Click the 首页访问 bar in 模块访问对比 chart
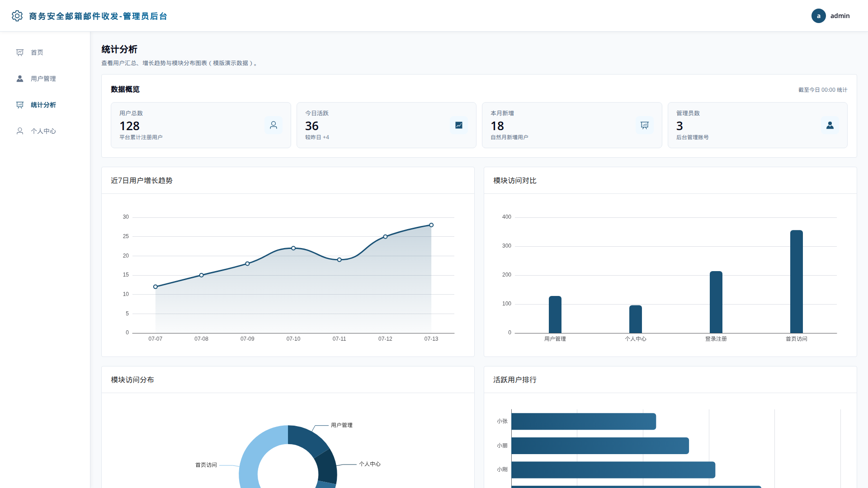Image resolution: width=868 pixels, height=488 pixels. [797, 282]
